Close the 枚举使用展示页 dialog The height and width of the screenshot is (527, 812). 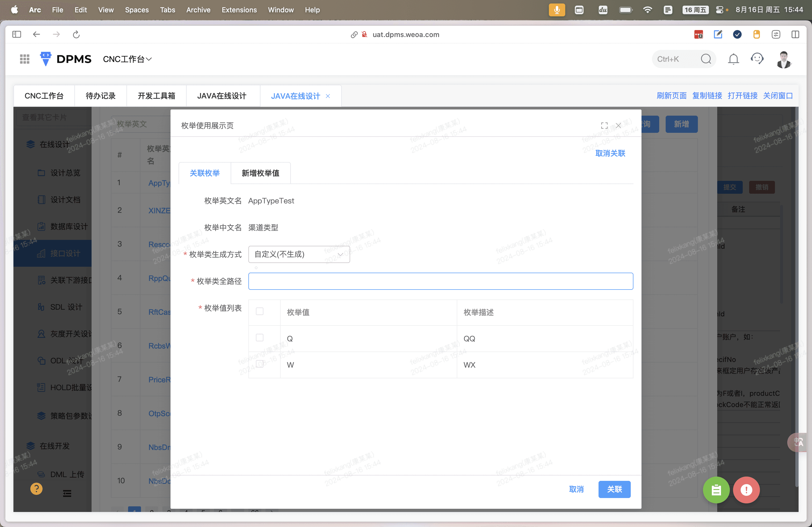tap(618, 125)
